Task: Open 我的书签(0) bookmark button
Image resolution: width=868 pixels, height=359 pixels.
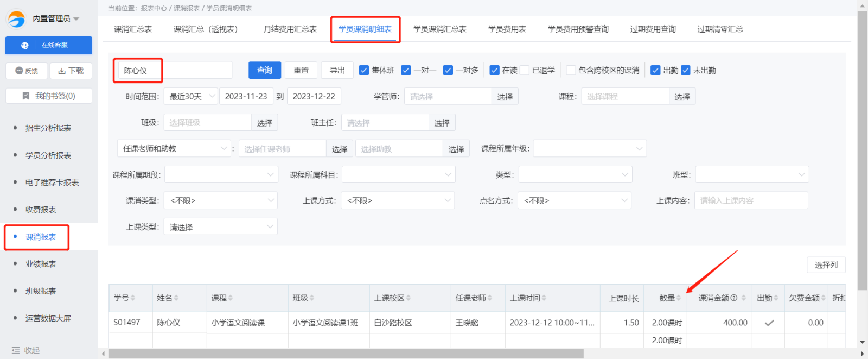Action: point(49,96)
